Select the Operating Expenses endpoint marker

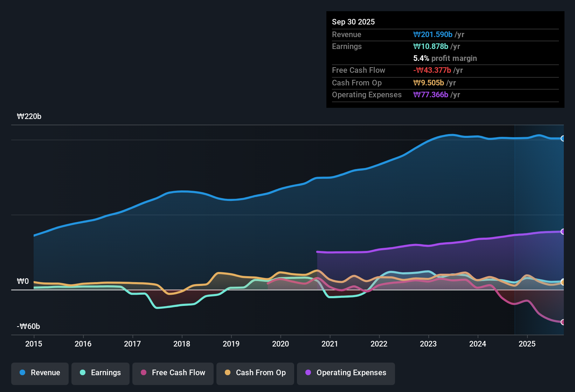tap(563, 231)
